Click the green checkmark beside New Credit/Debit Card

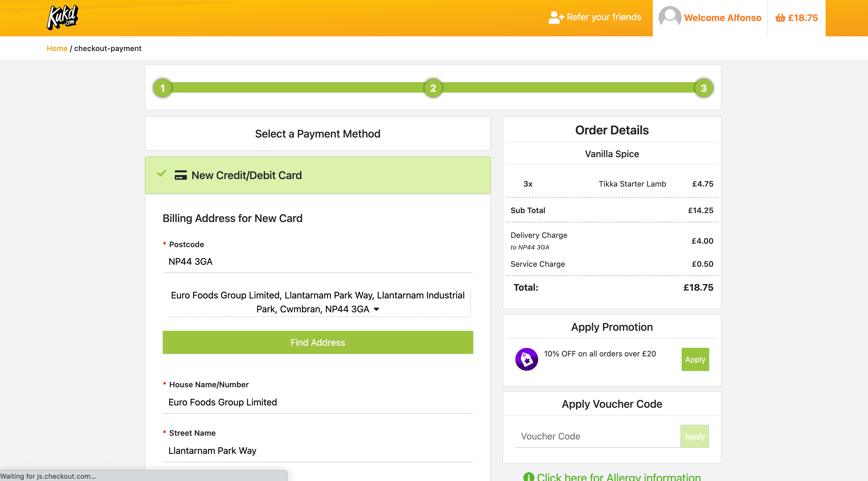point(162,174)
